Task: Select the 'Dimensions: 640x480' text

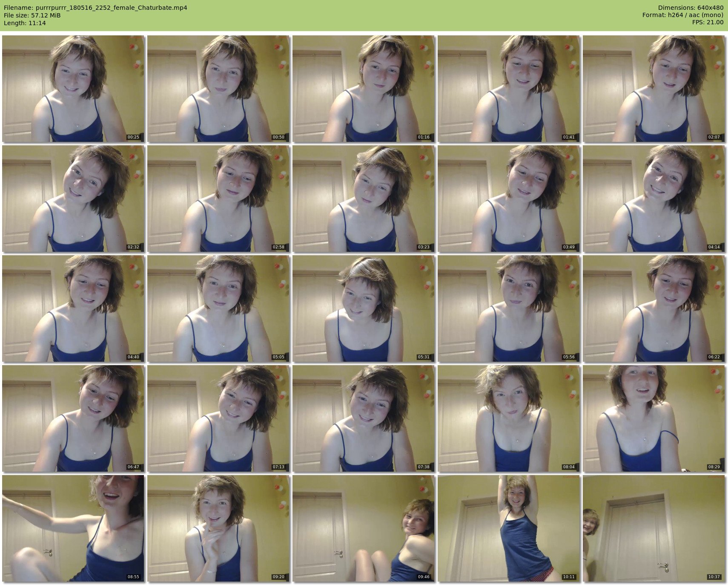Action: click(x=691, y=8)
